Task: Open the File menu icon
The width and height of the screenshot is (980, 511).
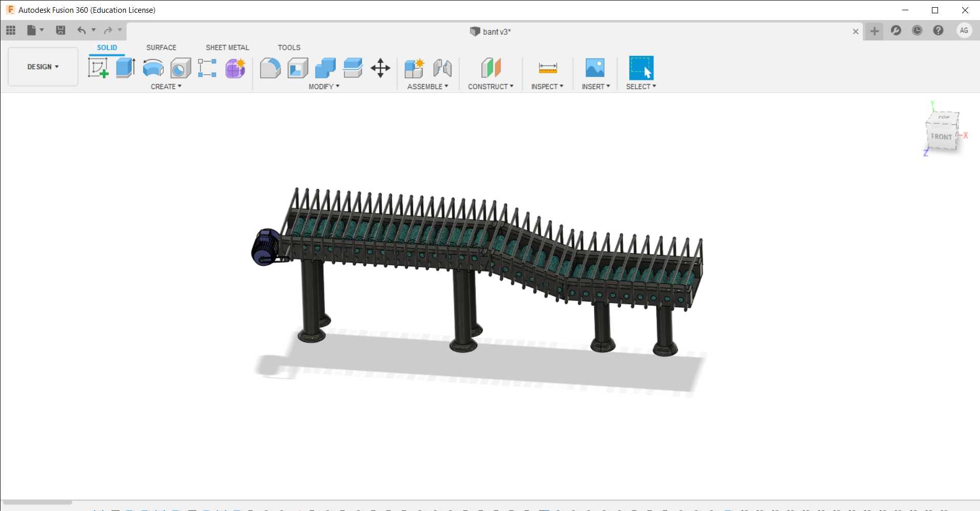Action: point(32,30)
